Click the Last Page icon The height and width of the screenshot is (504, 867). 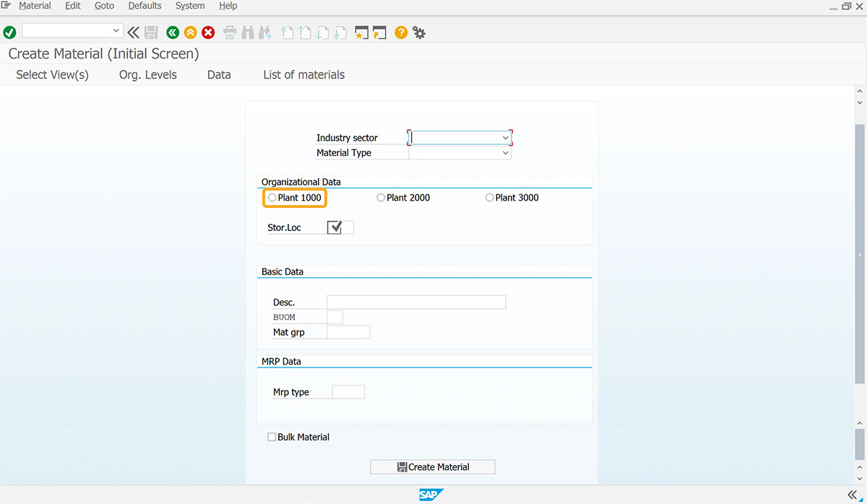tap(340, 32)
